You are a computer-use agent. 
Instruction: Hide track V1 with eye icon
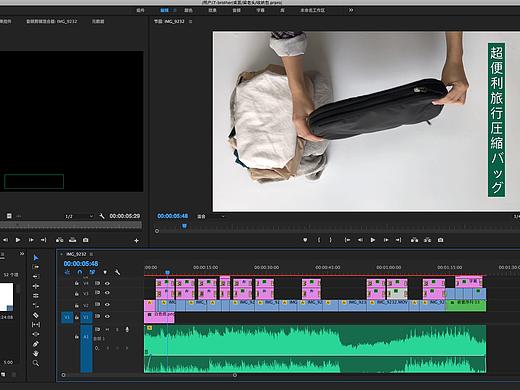[x=107, y=316]
